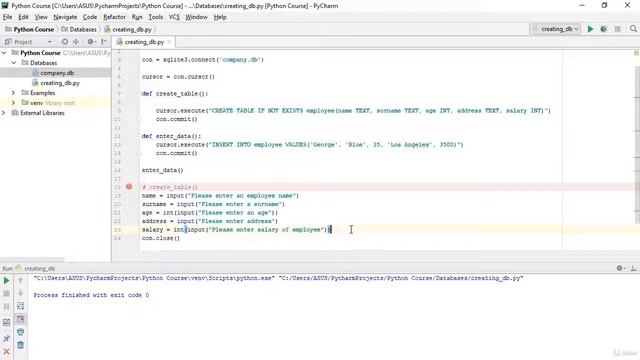Hide the Run panel with the download-arrow icon
The width and height of the screenshot is (640, 360).
pyautogui.click(x=633, y=268)
